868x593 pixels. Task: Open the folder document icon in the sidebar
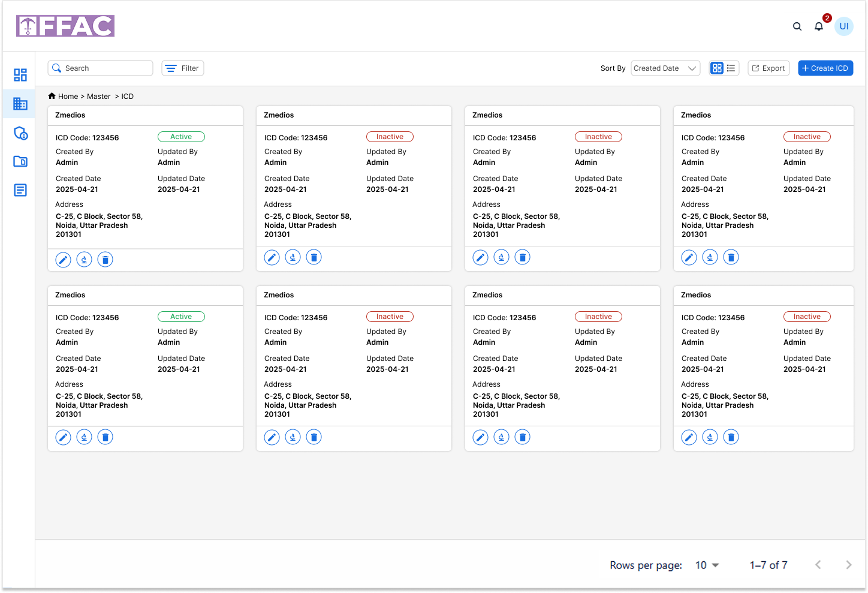coord(20,161)
